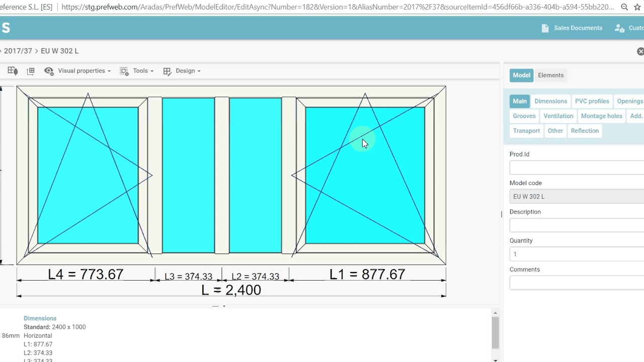Viewport: 644px width, 362px height.
Task: Click the Prod.Id input field
Action: click(x=577, y=167)
